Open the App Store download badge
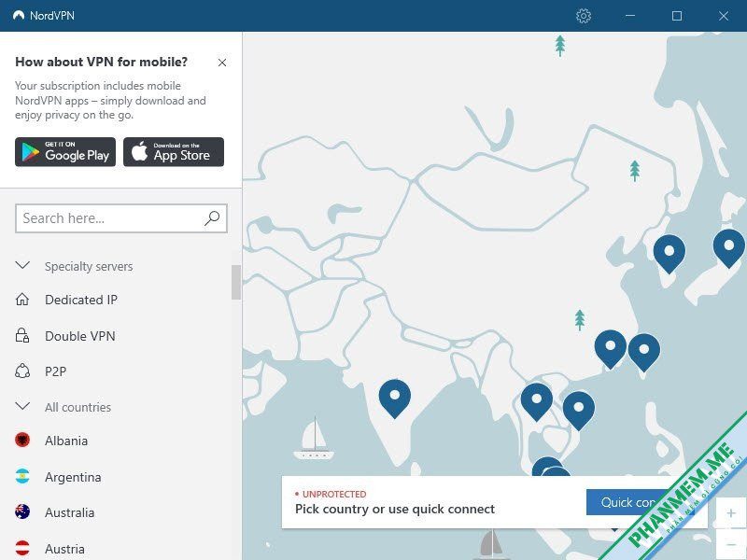747x560 pixels. (174, 152)
